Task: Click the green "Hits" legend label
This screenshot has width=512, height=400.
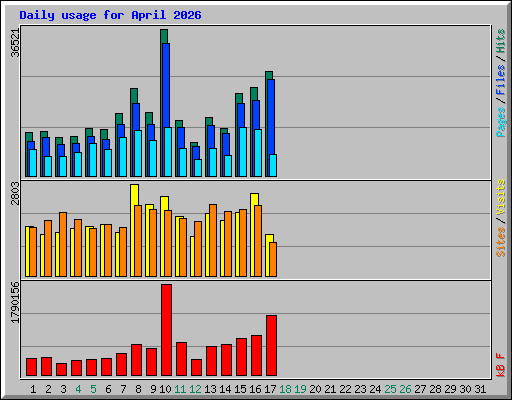Action: [x=501, y=41]
